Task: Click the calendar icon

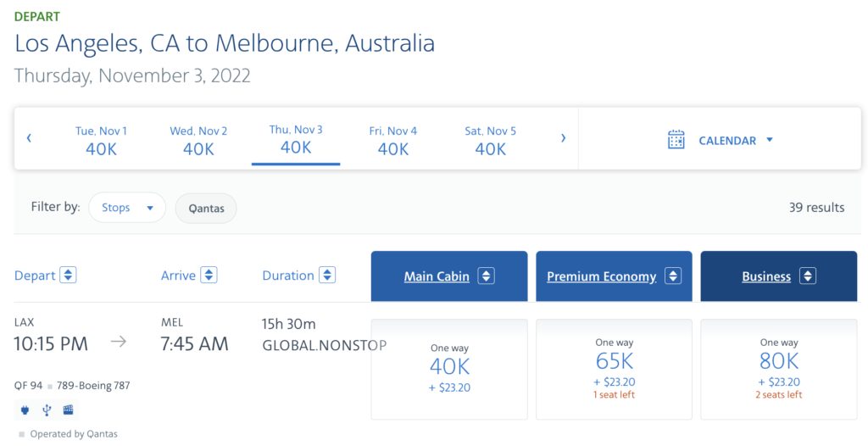Action: pyautogui.click(x=676, y=140)
